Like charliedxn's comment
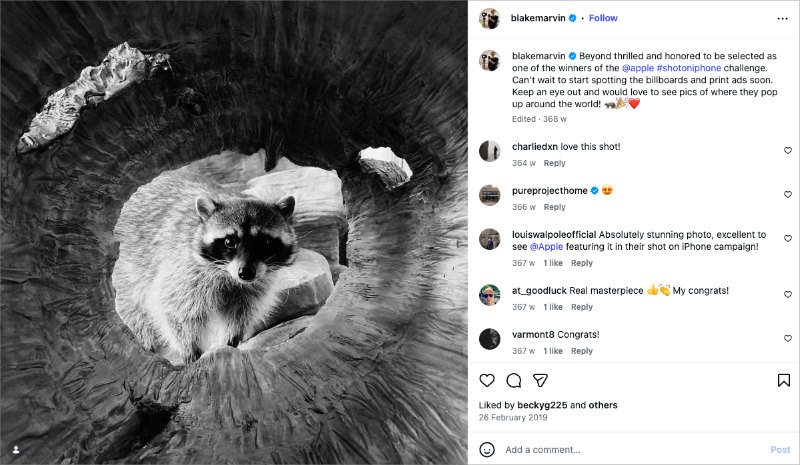This screenshot has width=800, height=465. (x=787, y=150)
